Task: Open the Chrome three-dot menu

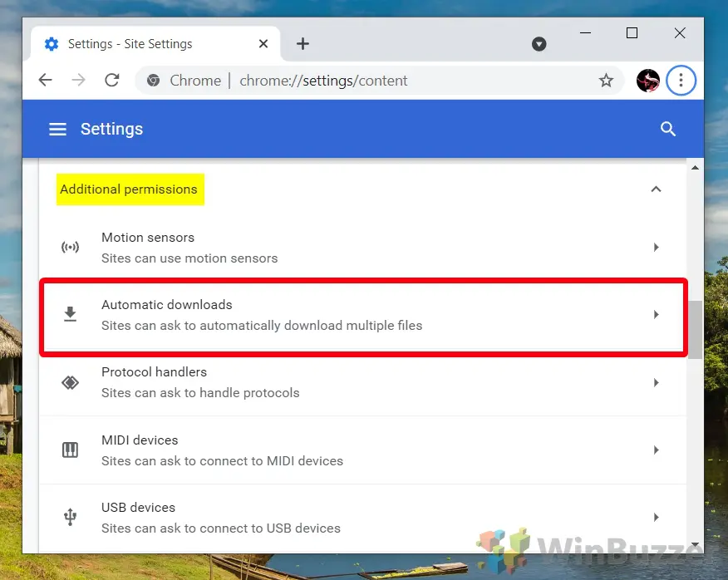Action: (681, 81)
